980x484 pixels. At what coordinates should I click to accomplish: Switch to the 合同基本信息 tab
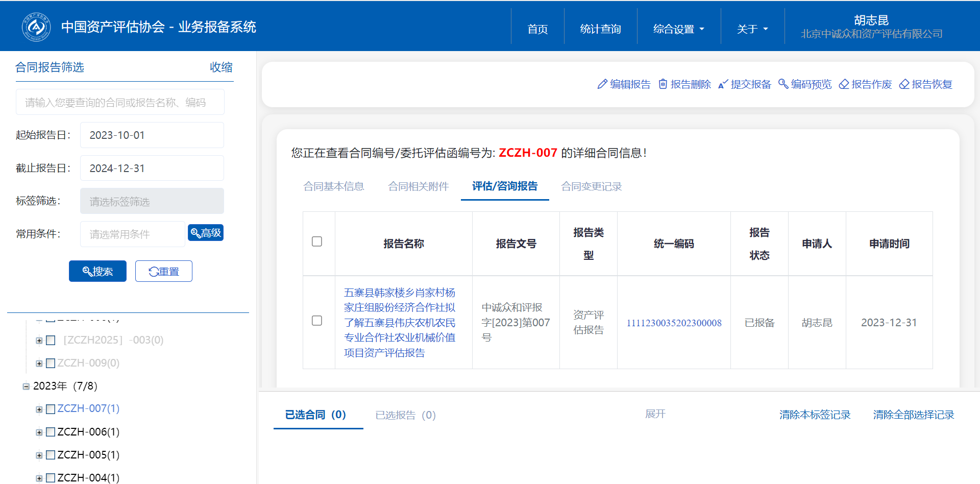(334, 186)
